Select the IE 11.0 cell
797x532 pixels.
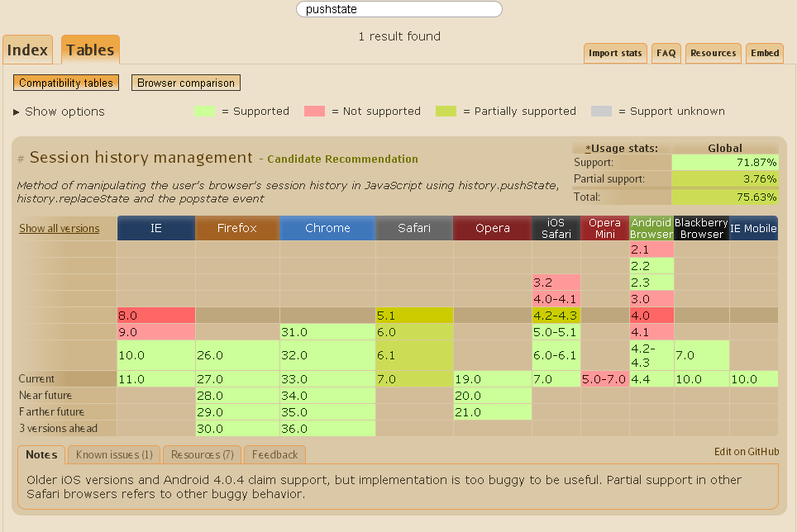coord(156,379)
